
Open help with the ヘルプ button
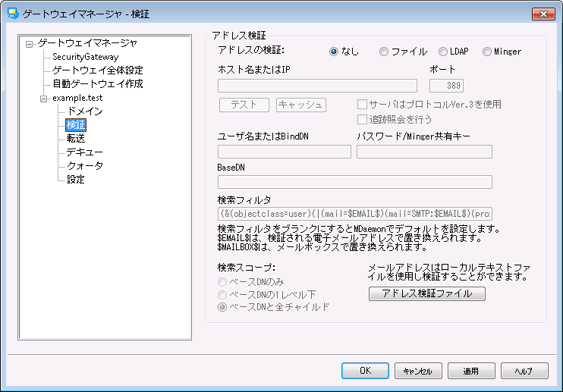(524, 371)
